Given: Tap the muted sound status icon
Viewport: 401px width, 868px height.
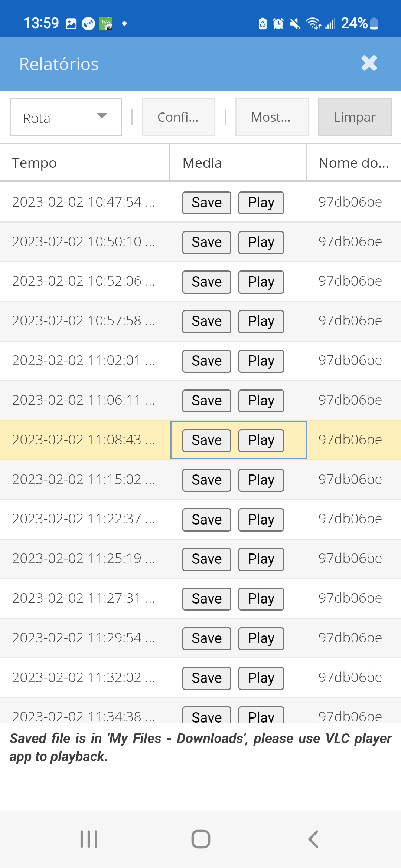Looking at the screenshot, I should click(x=295, y=24).
